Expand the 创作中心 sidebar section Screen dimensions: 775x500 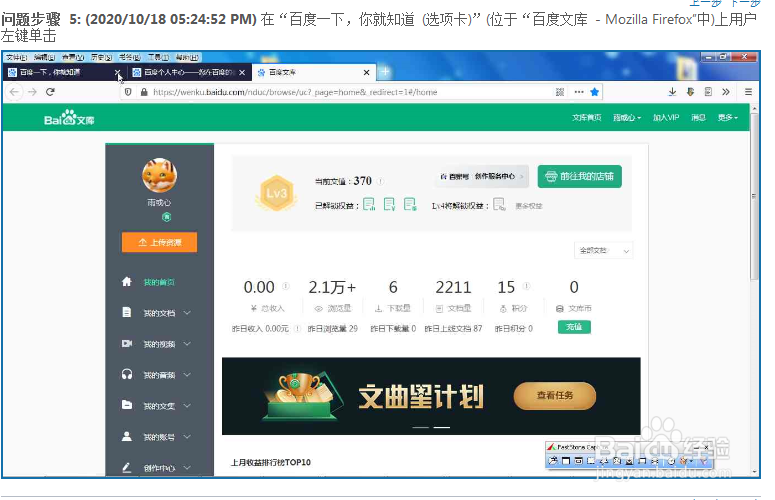click(x=187, y=467)
